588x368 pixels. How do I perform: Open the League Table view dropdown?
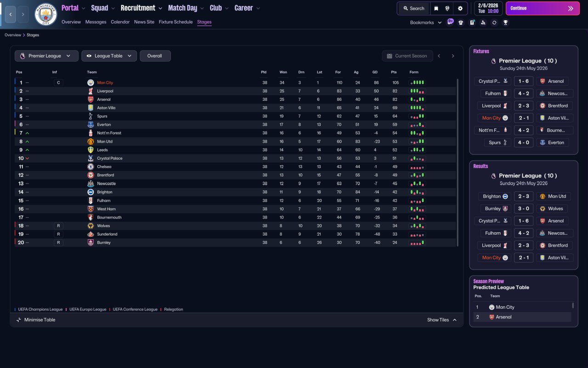(x=109, y=56)
